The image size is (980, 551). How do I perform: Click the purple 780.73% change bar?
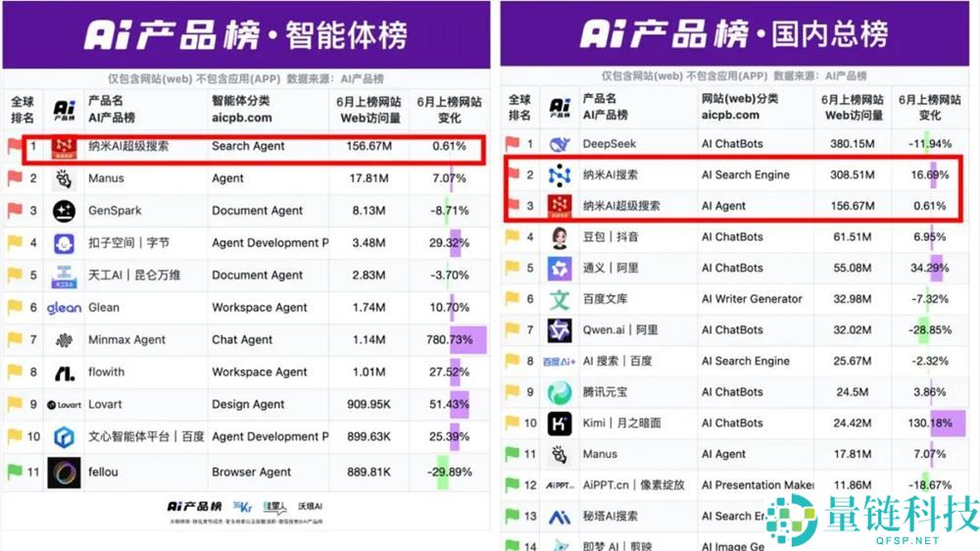468,340
